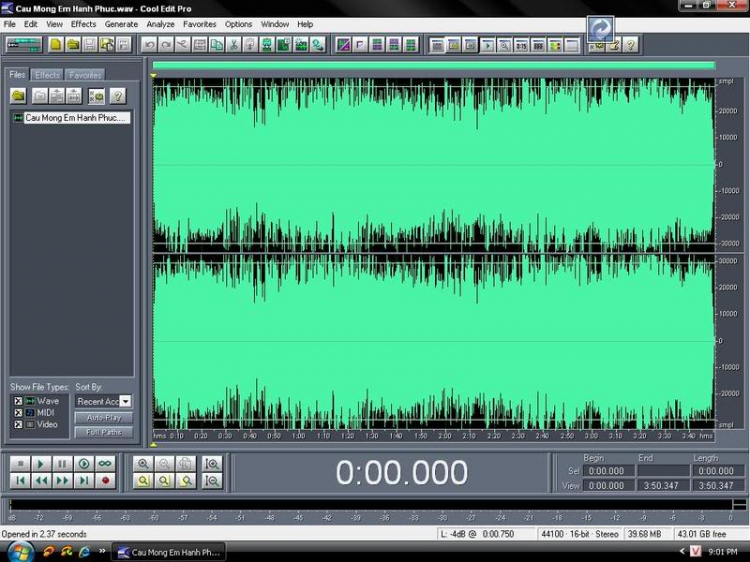Switch to multitrack view with the waveform toggle button

click(24, 45)
